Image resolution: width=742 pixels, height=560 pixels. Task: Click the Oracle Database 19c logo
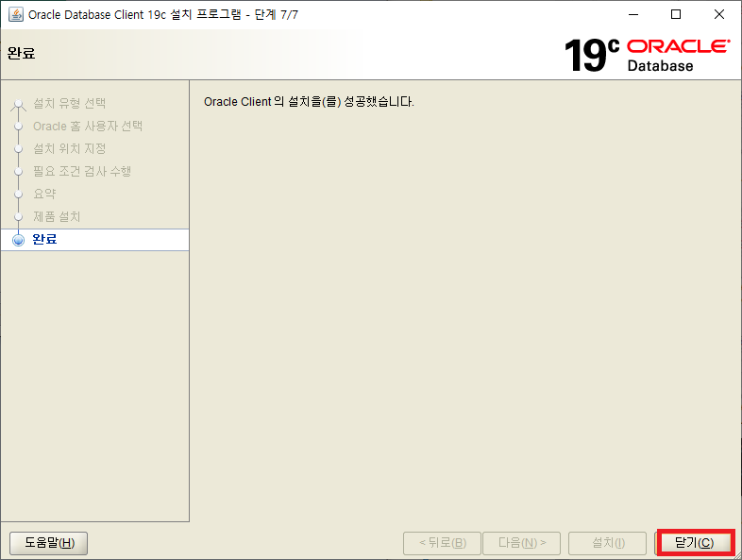pos(647,56)
